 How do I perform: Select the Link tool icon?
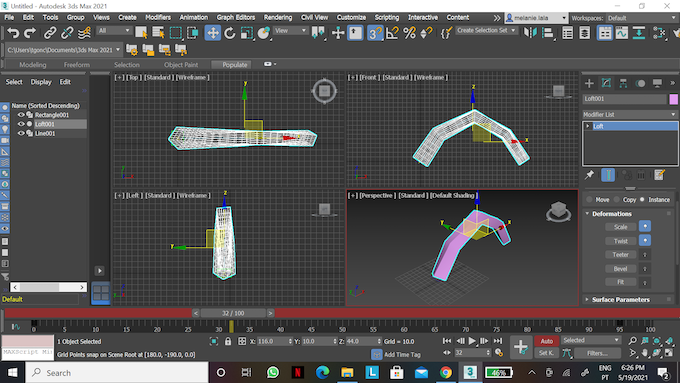tap(50, 33)
